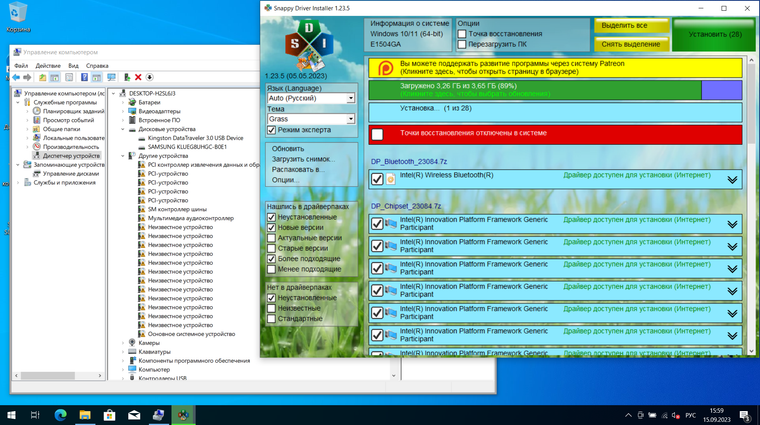Screen dimensions: 760x425
Task: Click the red X uninstall device icon
Action: coord(138,77)
